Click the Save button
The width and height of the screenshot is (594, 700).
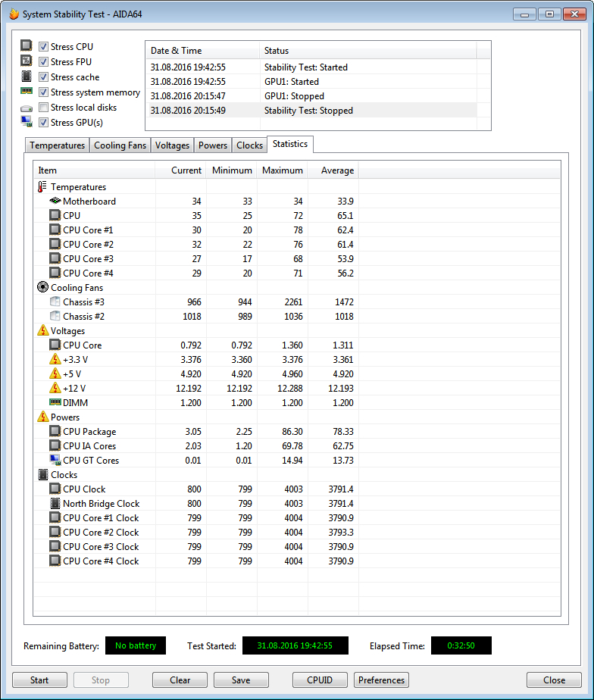[241, 680]
